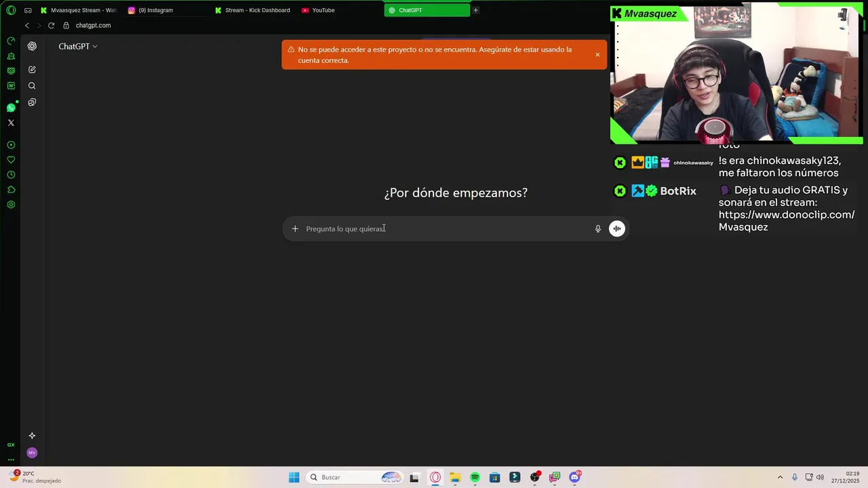Viewport: 868px width, 488px height.
Task: Click the sparkle icon above profile avatar
Action: [32, 436]
